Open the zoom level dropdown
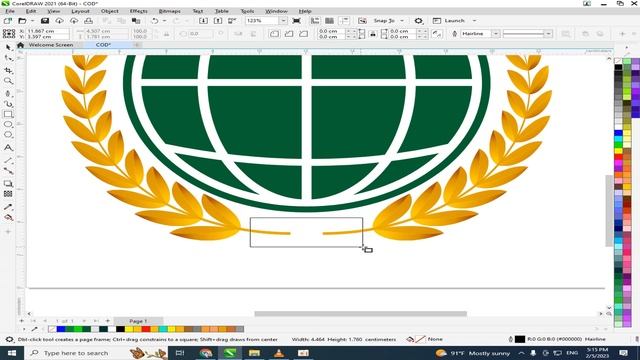 [x=283, y=21]
